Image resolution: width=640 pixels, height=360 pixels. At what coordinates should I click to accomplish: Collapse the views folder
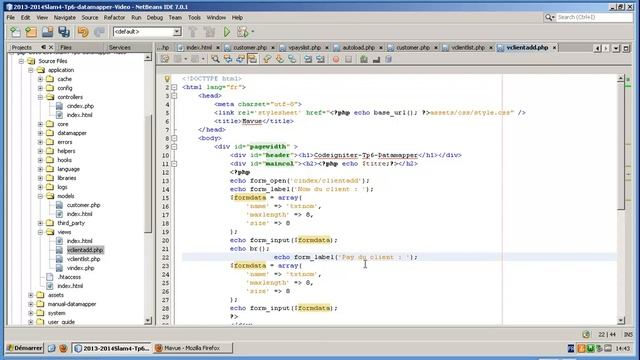(x=40, y=232)
